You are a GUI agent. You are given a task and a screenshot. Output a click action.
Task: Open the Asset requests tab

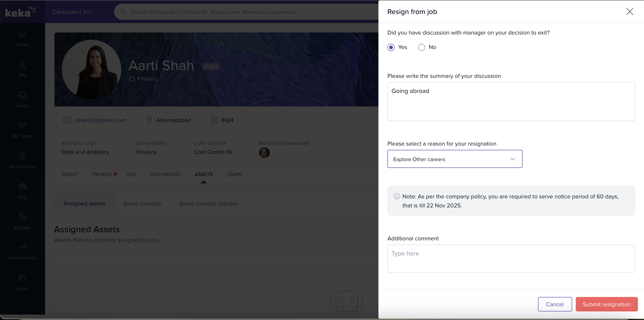142,203
